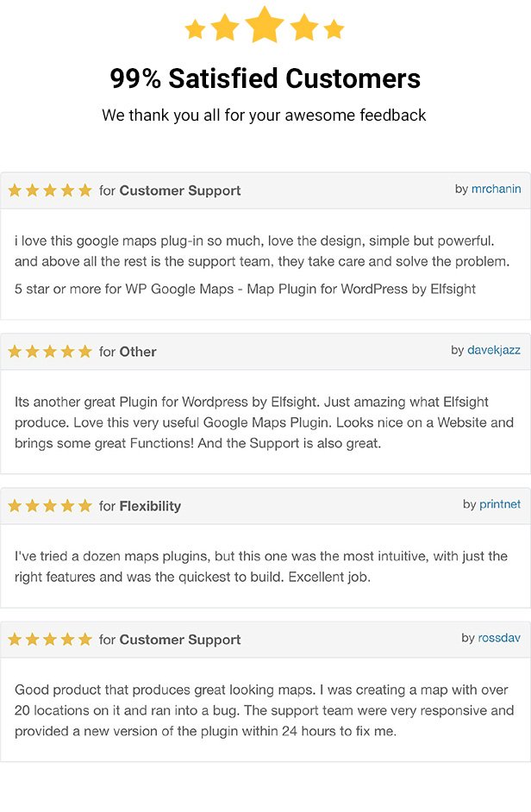
Task: Open davekjazz's profile link
Action: pos(494,350)
